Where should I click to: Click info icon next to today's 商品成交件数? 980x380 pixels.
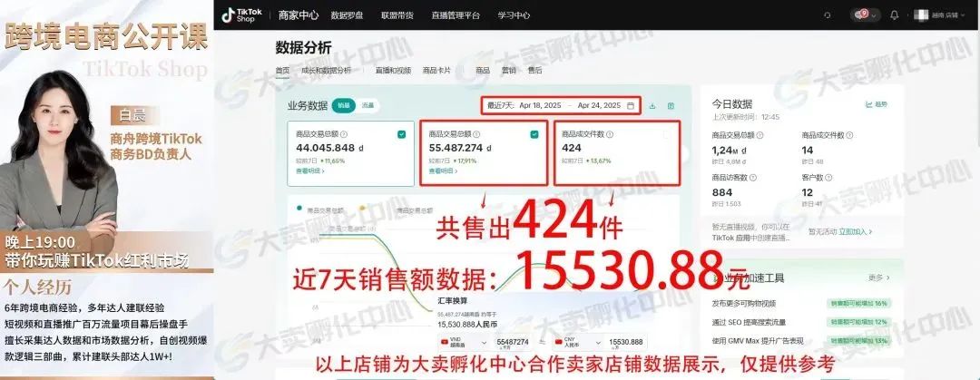click(849, 135)
